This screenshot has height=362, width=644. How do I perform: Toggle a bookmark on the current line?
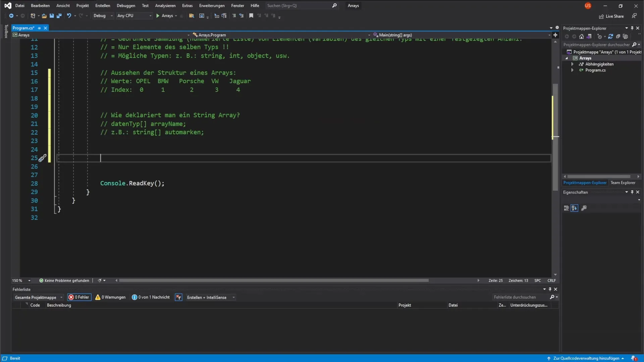click(x=251, y=16)
